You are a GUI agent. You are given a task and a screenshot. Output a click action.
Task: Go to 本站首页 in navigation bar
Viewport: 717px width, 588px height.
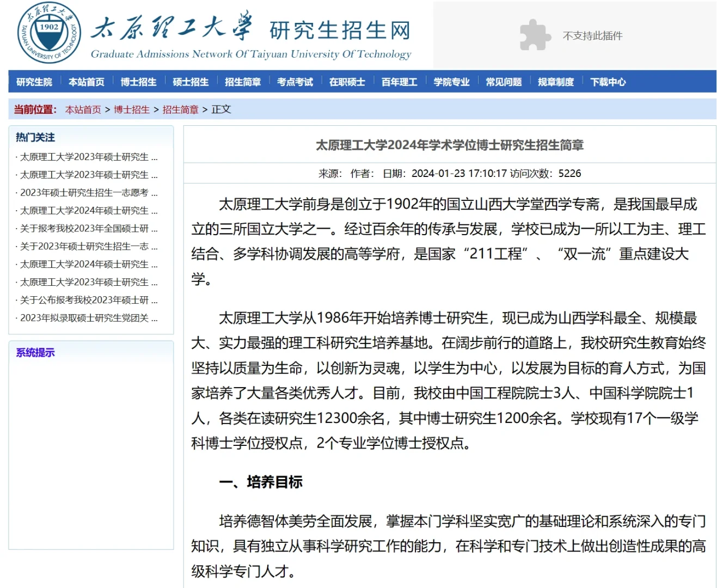[87, 82]
